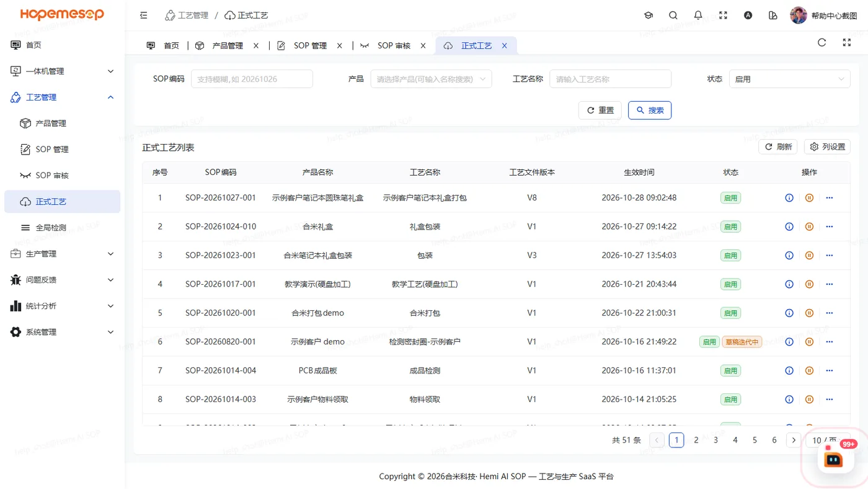Screen dimensions: 868x489
Task: Click 生效时间 2026-10-21 20:43:44
Action: point(639,284)
